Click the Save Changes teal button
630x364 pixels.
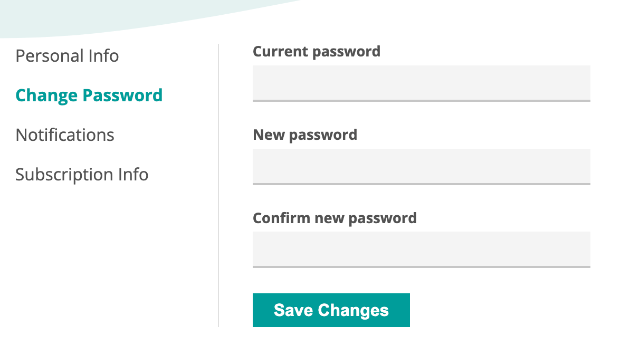[331, 310]
